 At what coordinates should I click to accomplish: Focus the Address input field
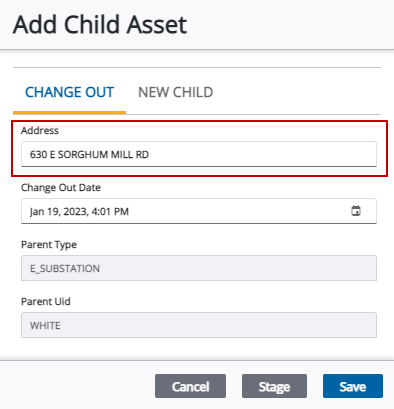(199, 154)
